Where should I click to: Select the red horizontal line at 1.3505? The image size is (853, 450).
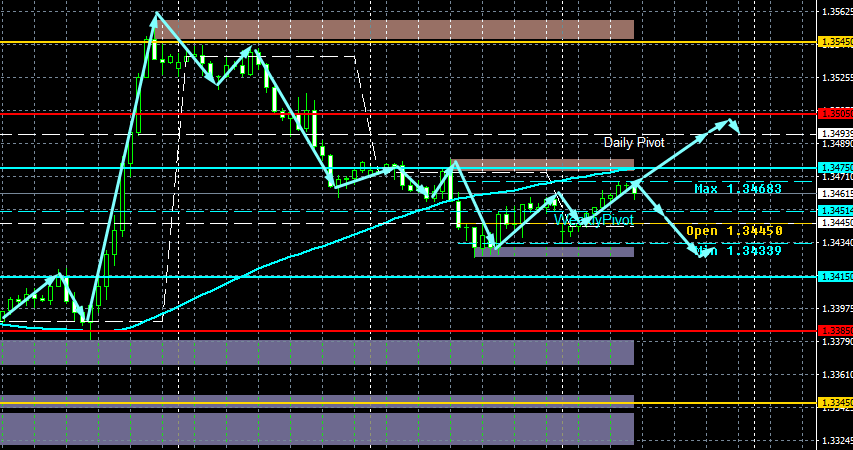click(x=408, y=114)
